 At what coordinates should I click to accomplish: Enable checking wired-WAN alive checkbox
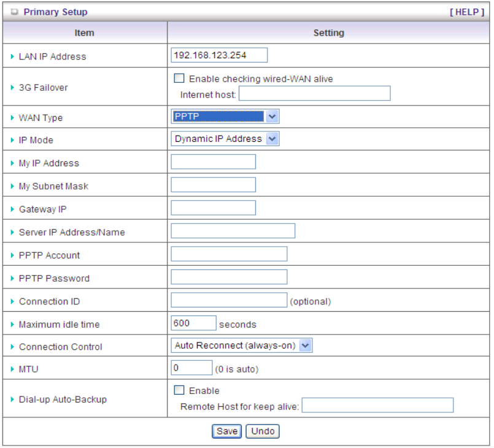pos(179,79)
